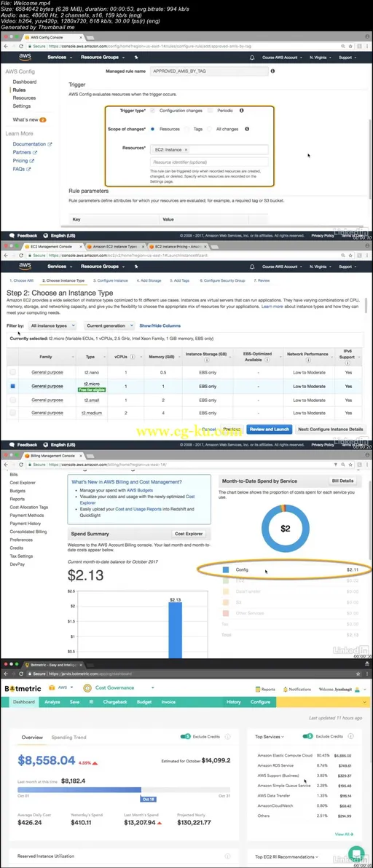Viewport: 373px width, 868px height.
Task: Click the month-to-date spend progress bar in Botmetric
Action: coord(124,790)
